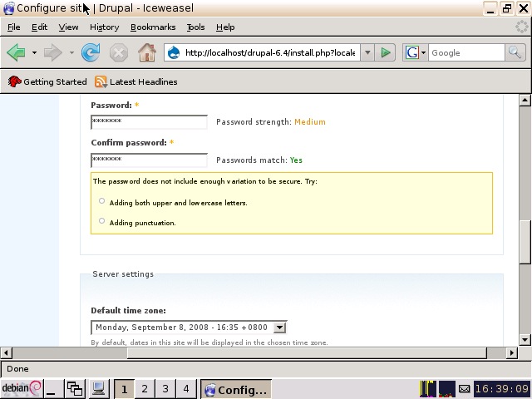The image size is (532, 399).
Task: Click the 'Adding punctuation.' suggestion text
Action: point(142,223)
